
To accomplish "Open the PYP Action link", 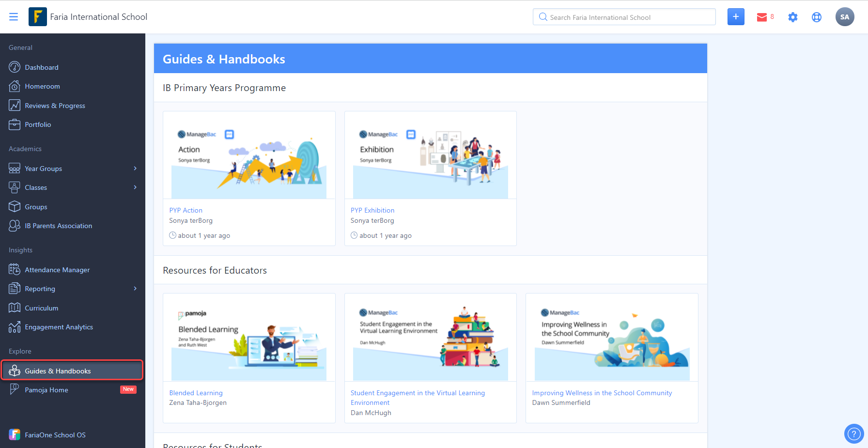I will click(x=186, y=210).
